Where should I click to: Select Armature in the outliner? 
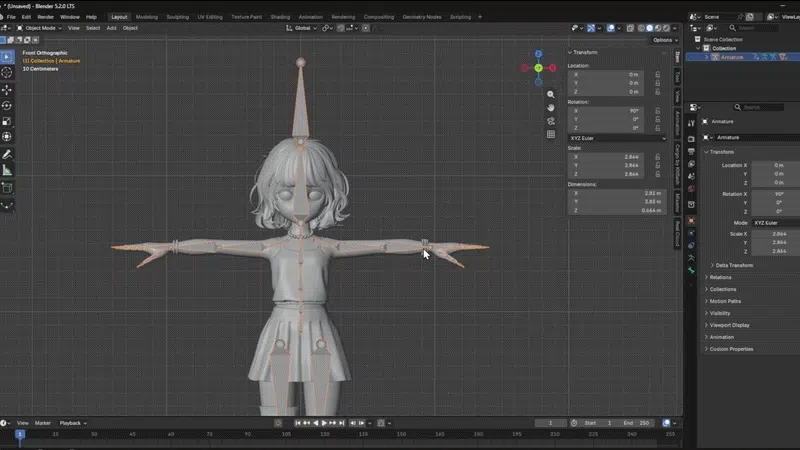[732, 57]
